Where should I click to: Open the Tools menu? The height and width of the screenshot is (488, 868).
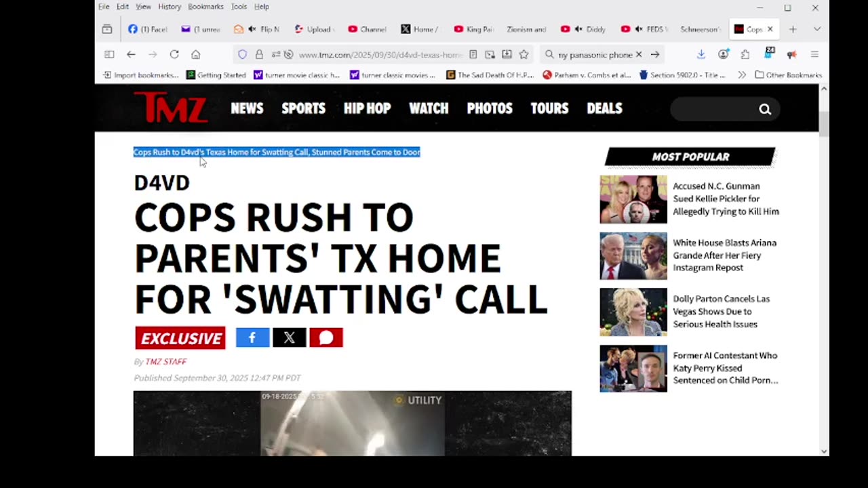[239, 7]
